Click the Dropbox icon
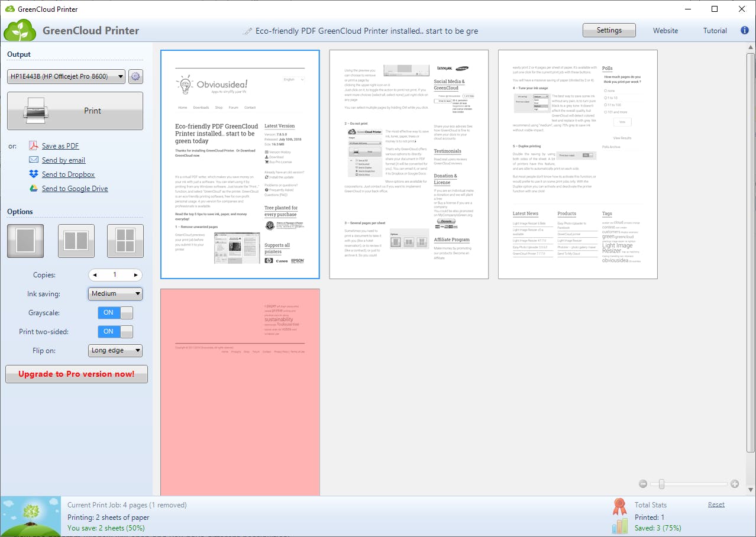The height and width of the screenshot is (537, 756). coord(34,174)
